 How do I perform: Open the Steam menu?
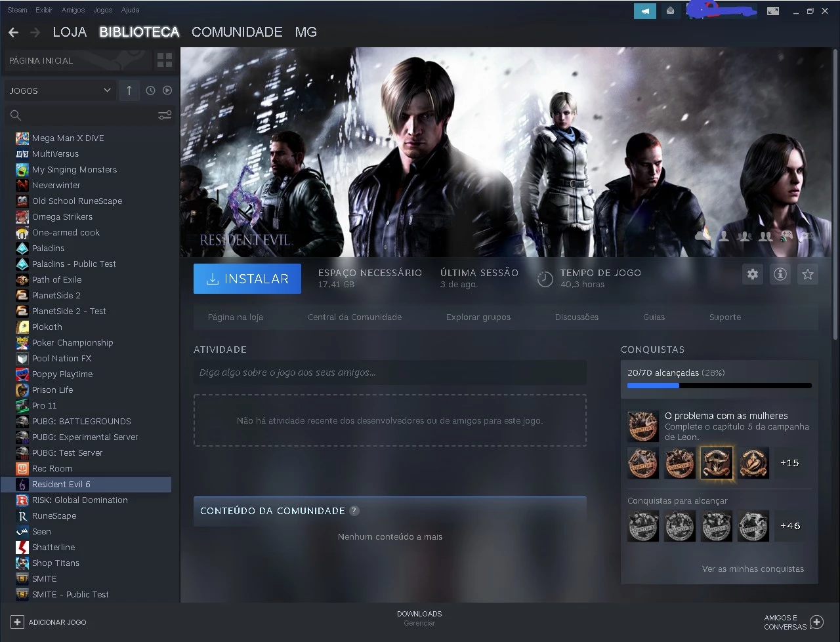click(x=17, y=10)
